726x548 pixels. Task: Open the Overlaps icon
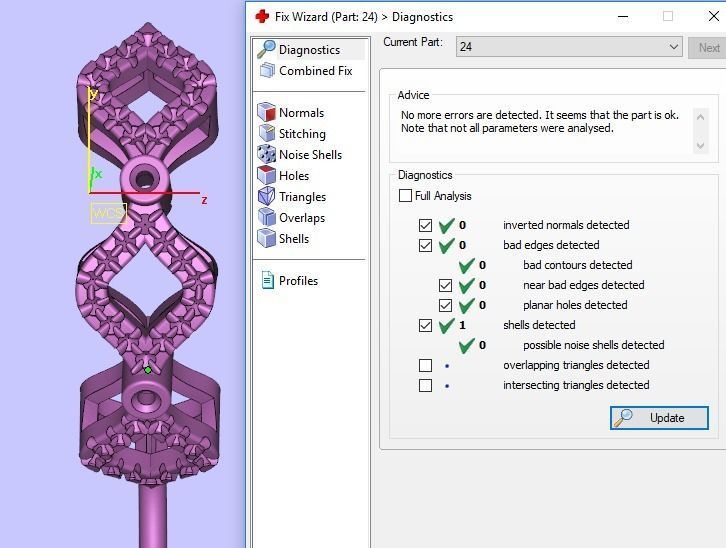[267, 217]
